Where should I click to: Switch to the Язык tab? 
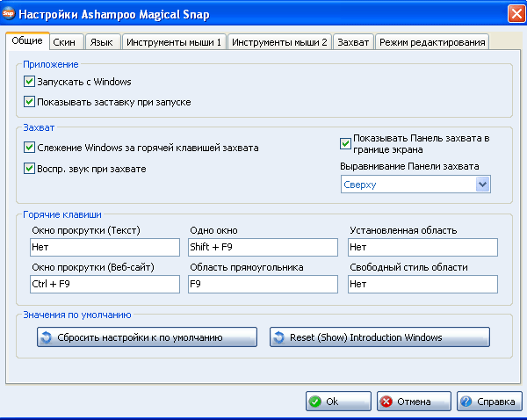point(103,42)
